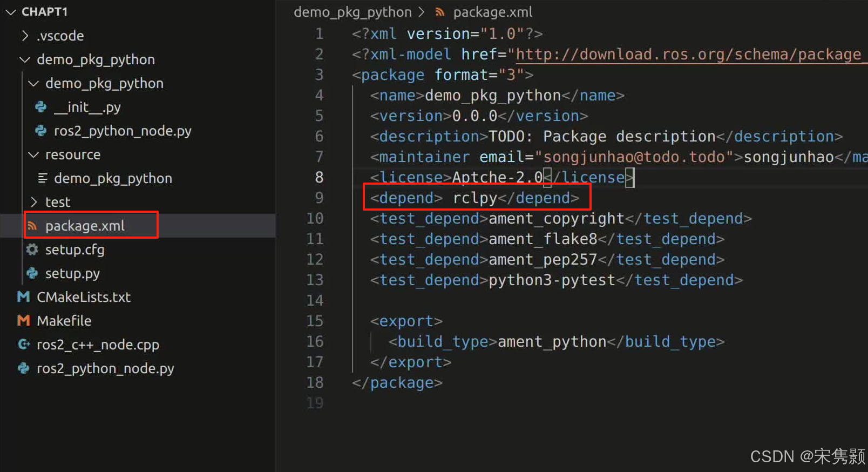Click the xml version="1.0" declaration

tap(447, 34)
